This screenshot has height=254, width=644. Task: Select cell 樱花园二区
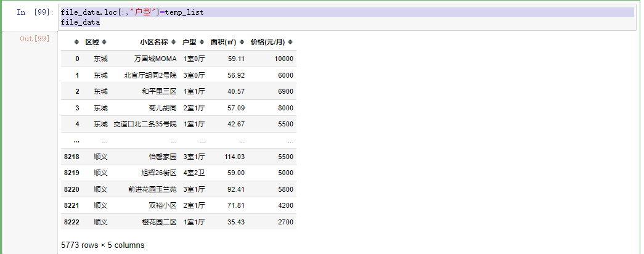tap(159, 222)
